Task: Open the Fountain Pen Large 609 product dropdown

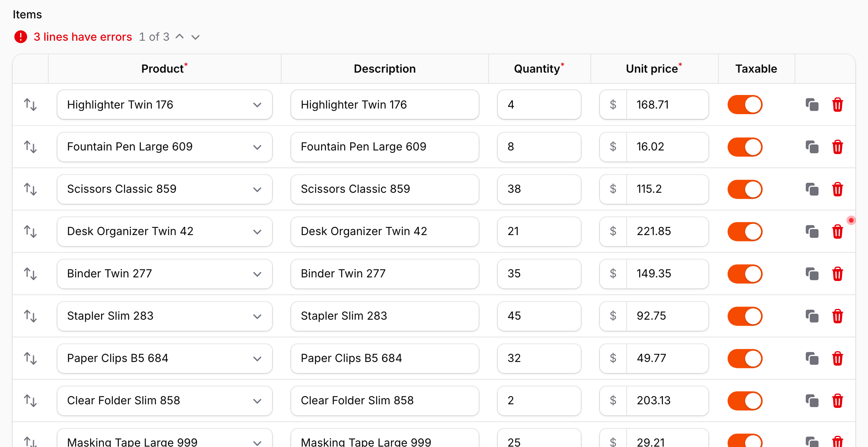Action: (164, 147)
